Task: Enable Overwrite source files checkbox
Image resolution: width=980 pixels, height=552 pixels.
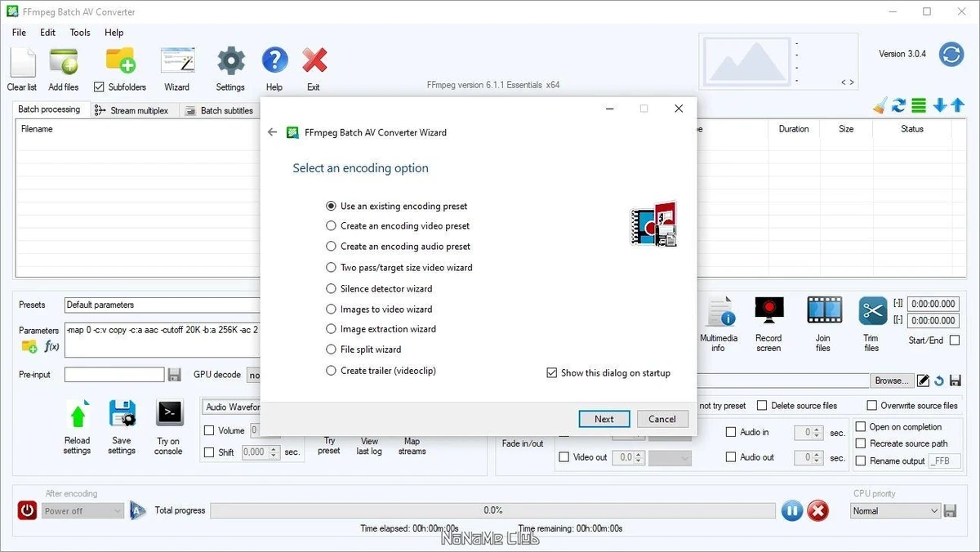Action: pyautogui.click(x=872, y=405)
